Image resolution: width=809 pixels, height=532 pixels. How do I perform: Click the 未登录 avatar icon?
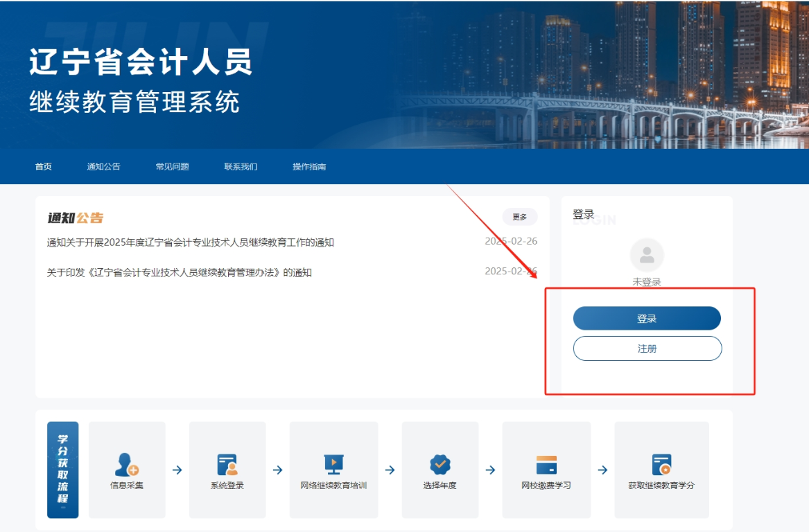(x=646, y=256)
